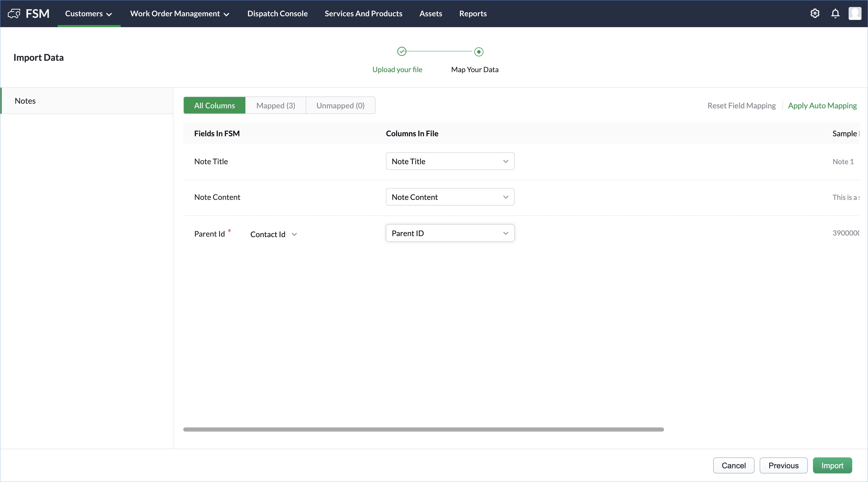Click the Map Your Data step indicator
Viewport: 868px width, 482px height.
[478, 52]
